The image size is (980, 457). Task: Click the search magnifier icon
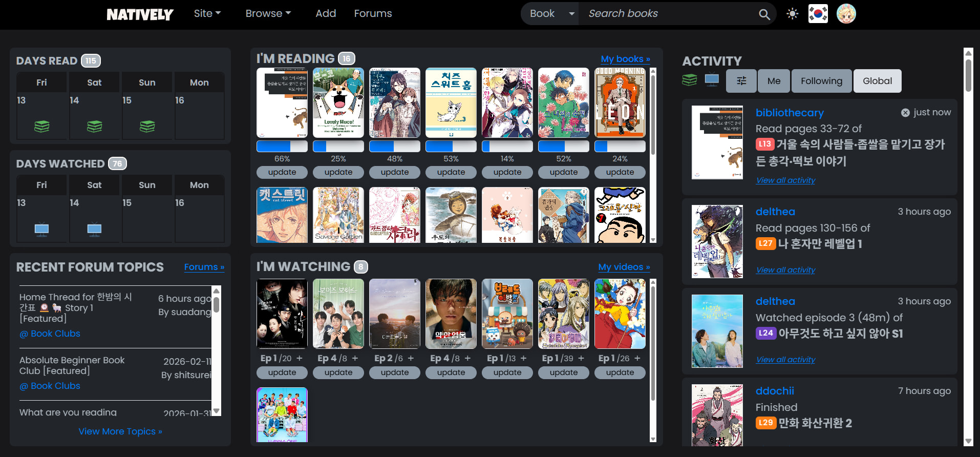(764, 14)
